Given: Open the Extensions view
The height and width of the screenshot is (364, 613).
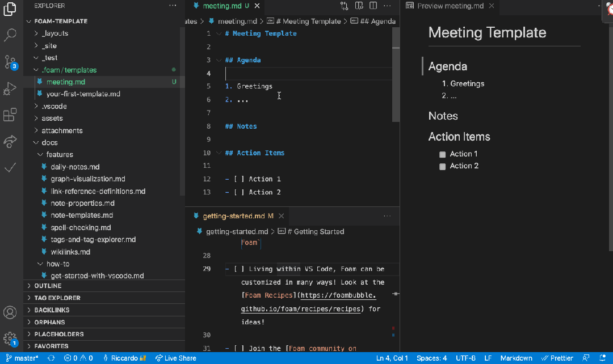Looking at the screenshot, I should click(x=10, y=115).
